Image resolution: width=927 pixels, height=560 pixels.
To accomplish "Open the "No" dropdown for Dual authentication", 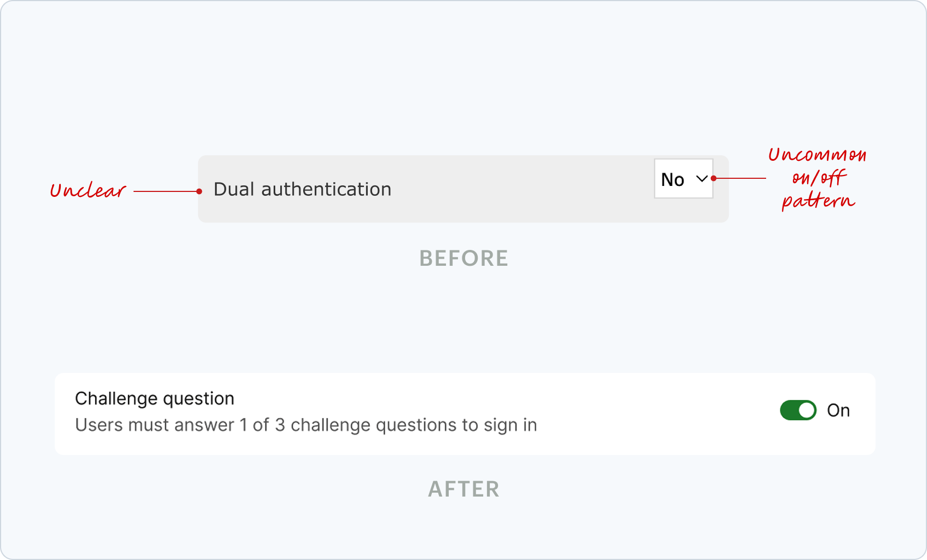I will [683, 179].
